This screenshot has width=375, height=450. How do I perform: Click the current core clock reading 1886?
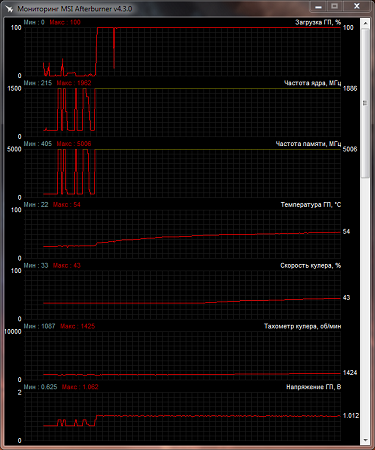pyautogui.click(x=350, y=88)
